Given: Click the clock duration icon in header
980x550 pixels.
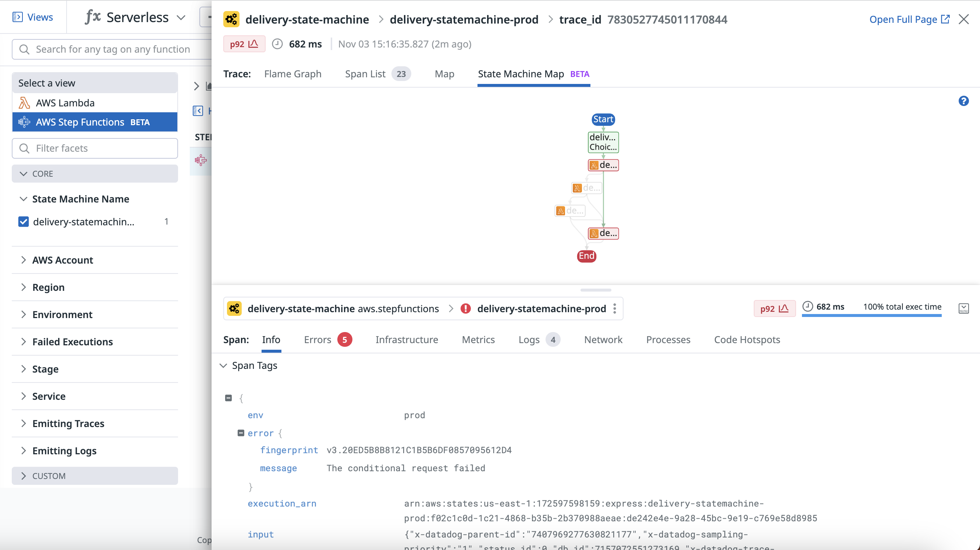Looking at the screenshot, I should tap(277, 44).
